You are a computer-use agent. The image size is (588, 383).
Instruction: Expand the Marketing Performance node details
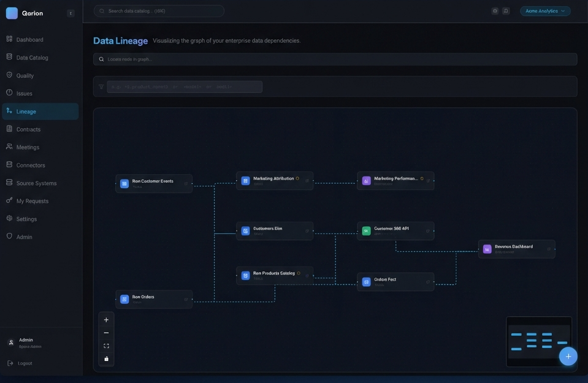427,179
